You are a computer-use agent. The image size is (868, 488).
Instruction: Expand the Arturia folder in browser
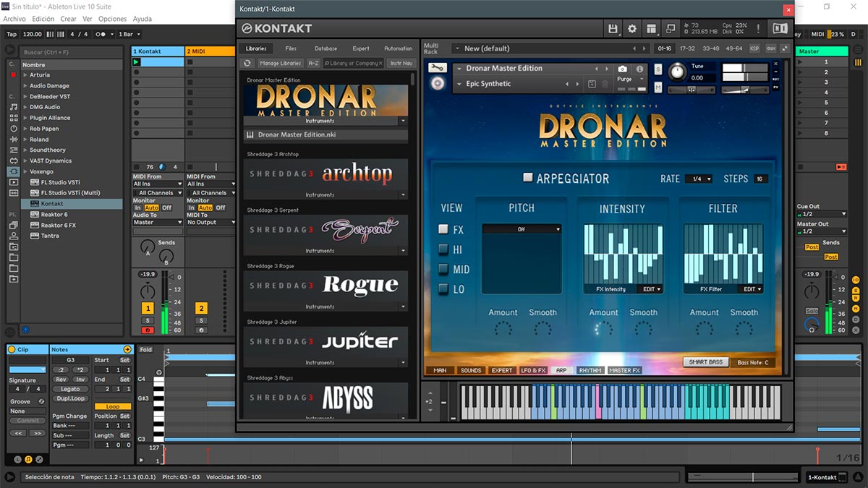25,75
